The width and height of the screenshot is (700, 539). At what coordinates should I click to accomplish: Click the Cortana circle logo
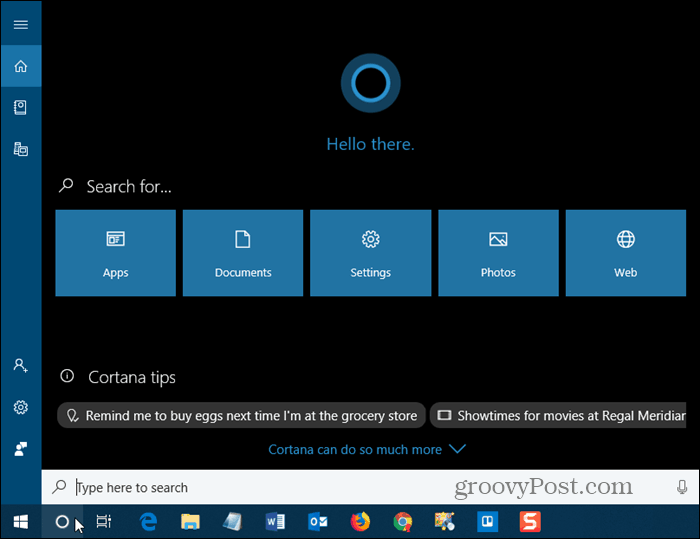(371, 83)
